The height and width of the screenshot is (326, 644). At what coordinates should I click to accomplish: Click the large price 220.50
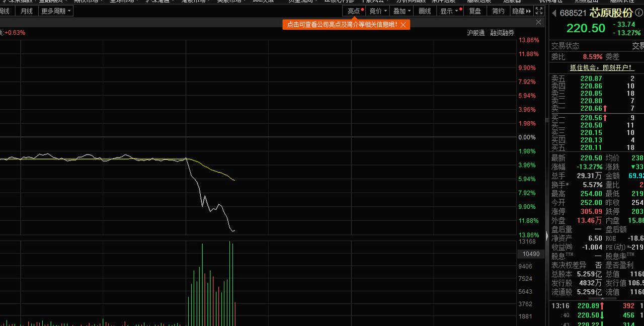point(586,28)
